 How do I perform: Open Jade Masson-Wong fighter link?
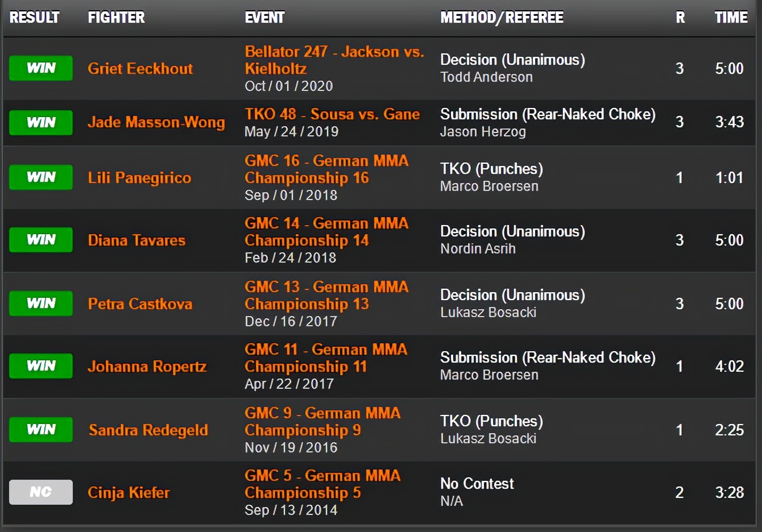[156, 122]
